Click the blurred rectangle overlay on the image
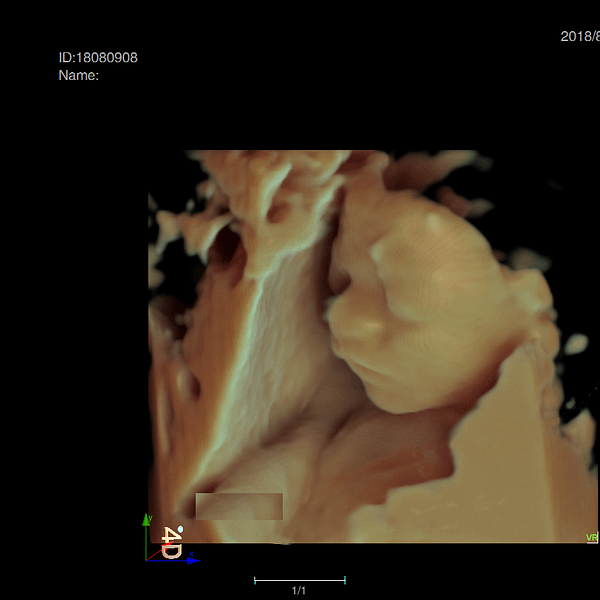The width and height of the screenshot is (600, 600). [x=239, y=506]
